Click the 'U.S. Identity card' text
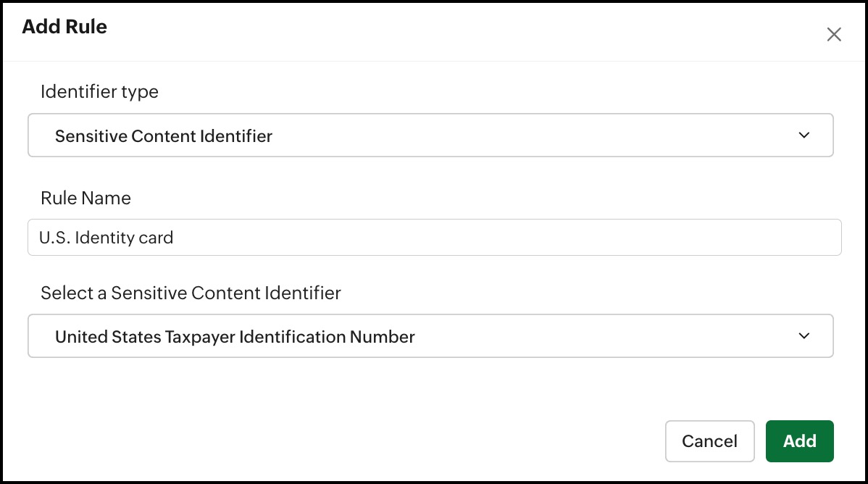This screenshot has width=868, height=484. point(107,238)
